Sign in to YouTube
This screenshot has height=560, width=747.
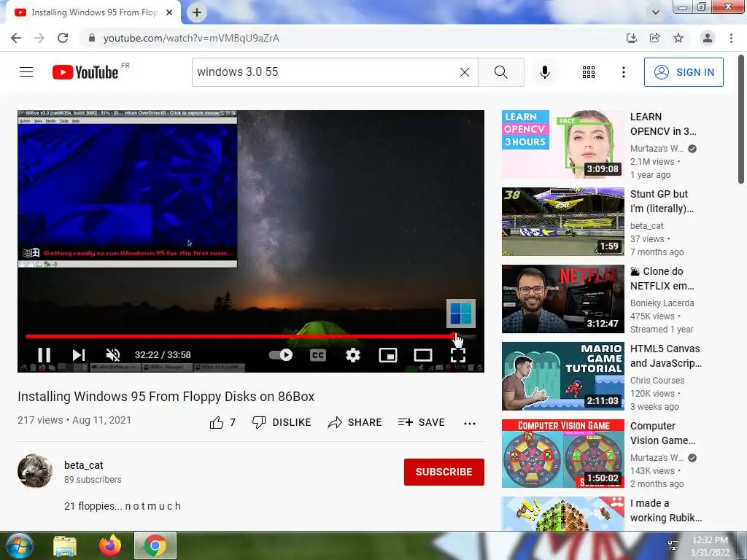(x=684, y=72)
